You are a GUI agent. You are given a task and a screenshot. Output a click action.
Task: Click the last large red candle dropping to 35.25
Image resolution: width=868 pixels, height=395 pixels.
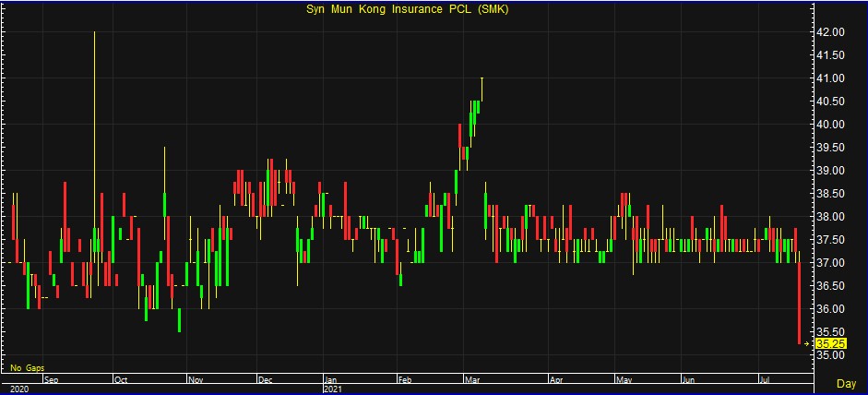click(x=800, y=304)
